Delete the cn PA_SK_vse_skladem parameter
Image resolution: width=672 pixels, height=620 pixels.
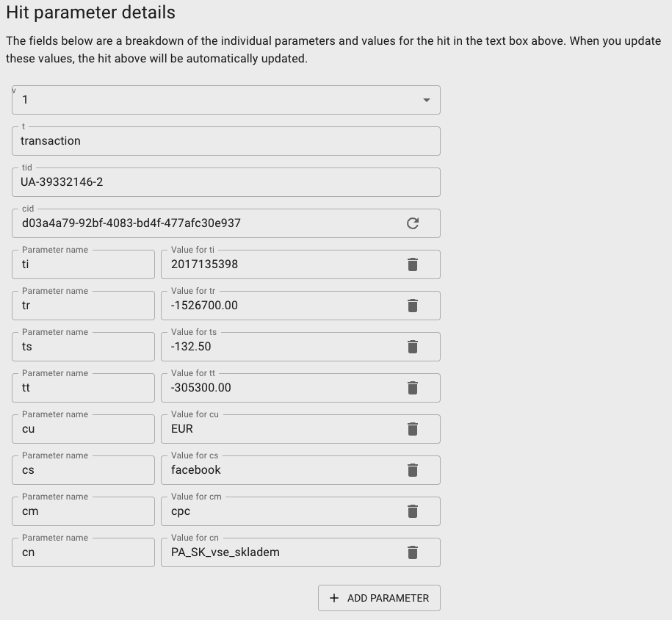click(x=412, y=552)
